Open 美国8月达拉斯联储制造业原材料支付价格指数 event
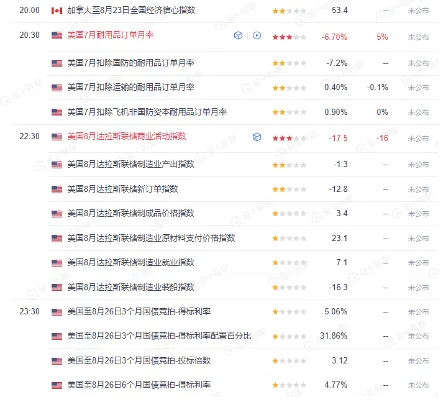The width and height of the screenshot is (440, 400). tap(151, 238)
